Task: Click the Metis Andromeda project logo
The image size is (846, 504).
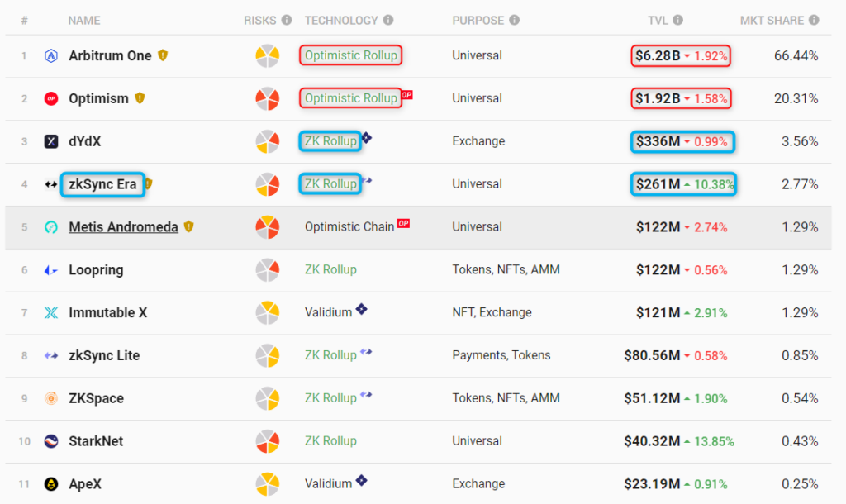Action: (x=50, y=227)
